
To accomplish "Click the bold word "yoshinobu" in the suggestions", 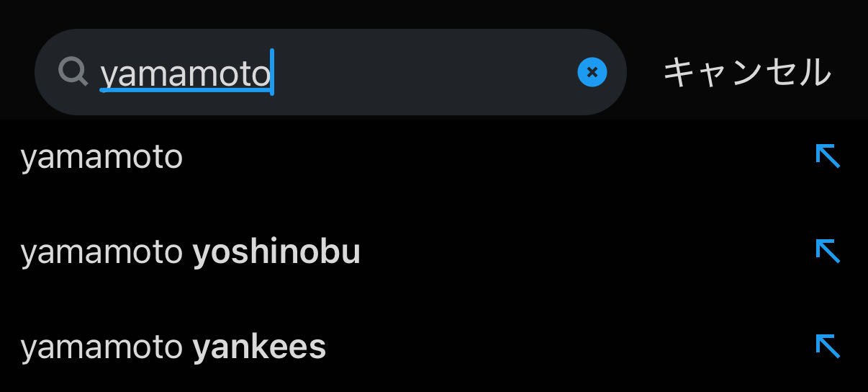I will pyautogui.click(x=276, y=252).
